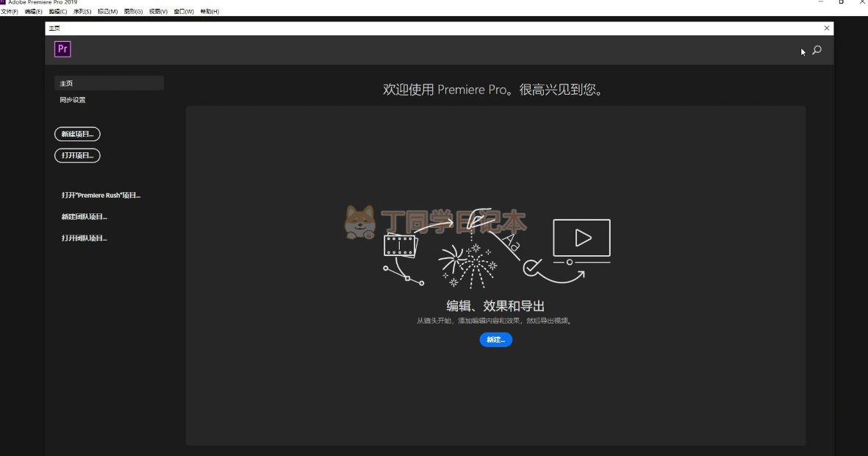Open the 窗口(W) menu
Viewport: 868px width, 456px height.
click(184, 12)
